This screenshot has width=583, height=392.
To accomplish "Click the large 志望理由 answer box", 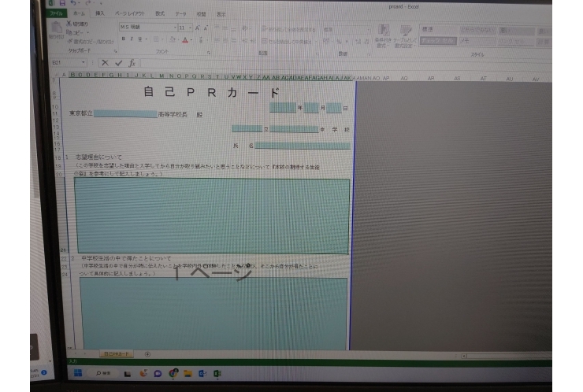I will (x=212, y=216).
